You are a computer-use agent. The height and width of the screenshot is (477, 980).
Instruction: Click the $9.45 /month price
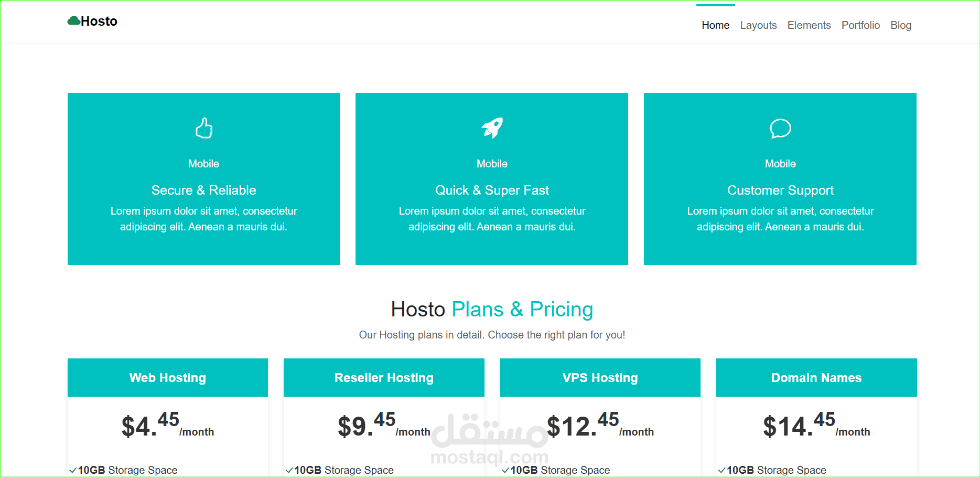384,425
